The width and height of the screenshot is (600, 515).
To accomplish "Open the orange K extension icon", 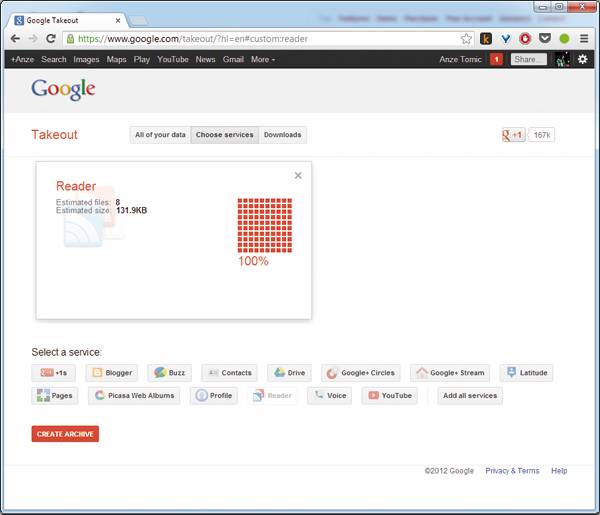I will click(x=486, y=39).
